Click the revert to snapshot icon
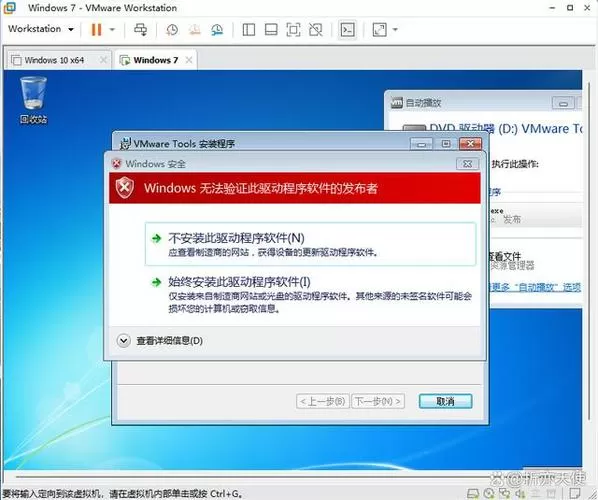Screen dimensions: 598x500 195,30
